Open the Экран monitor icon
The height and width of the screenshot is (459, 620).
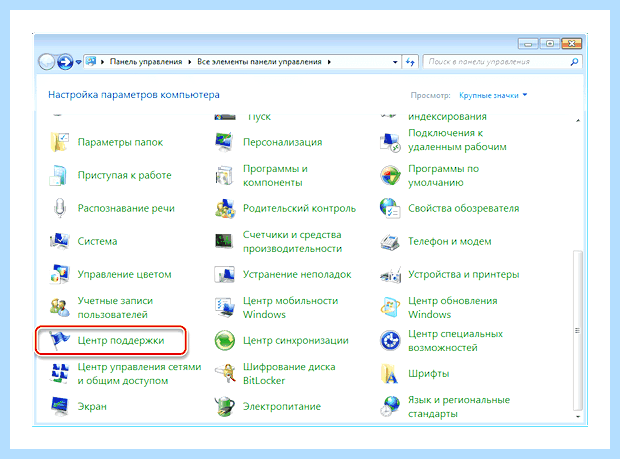tap(59, 406)
